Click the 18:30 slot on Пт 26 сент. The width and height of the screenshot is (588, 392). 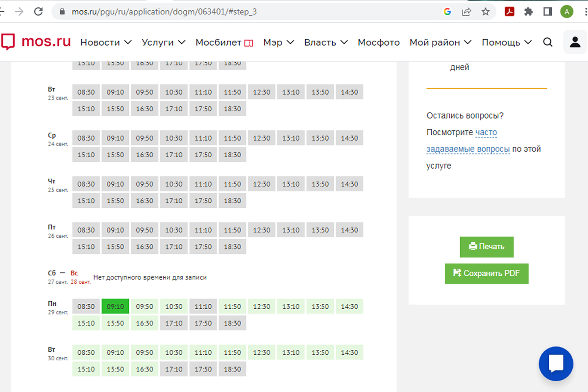click(x=232, y=246)
